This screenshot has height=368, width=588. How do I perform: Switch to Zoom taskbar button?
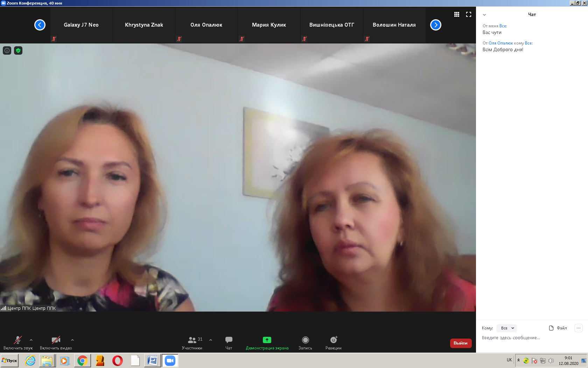point(170,361)
